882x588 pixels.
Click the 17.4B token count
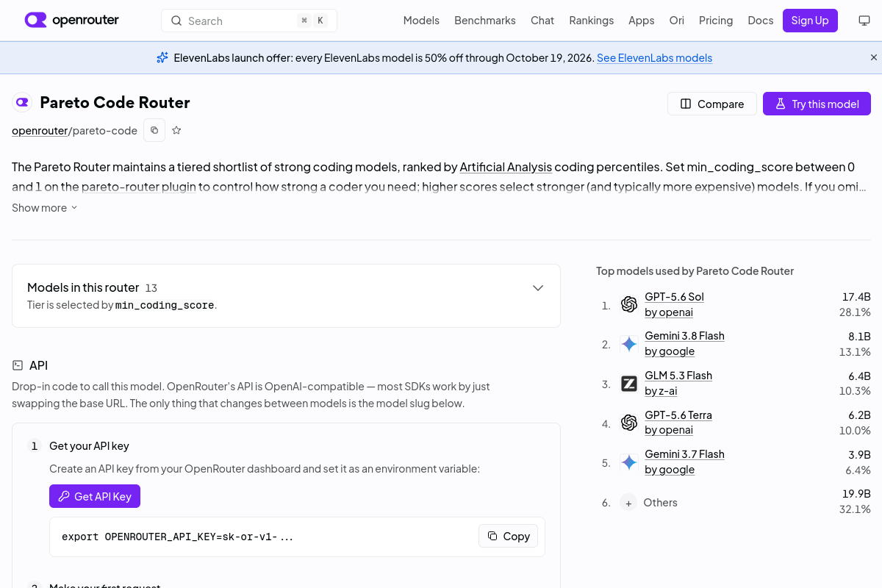(856, 297)
